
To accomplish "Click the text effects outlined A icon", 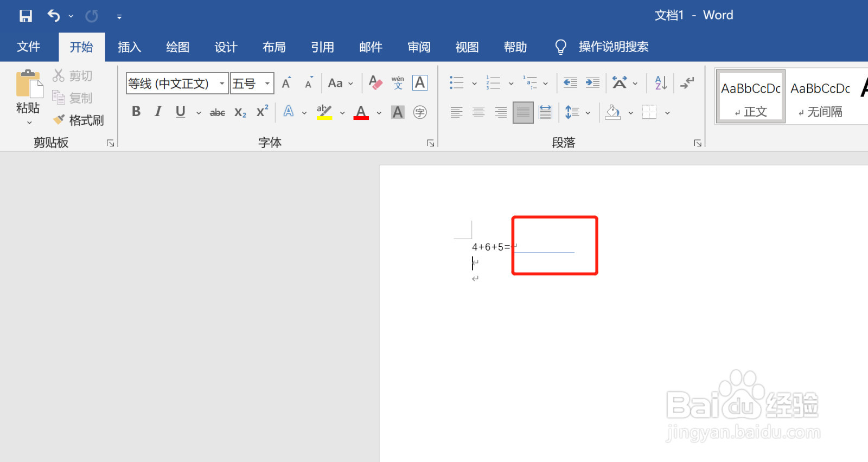I will pos(289,112).
